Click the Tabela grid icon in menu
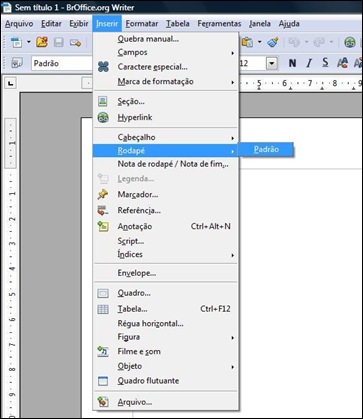The height and width of the screenshot is (419, 363). point(103,309)
